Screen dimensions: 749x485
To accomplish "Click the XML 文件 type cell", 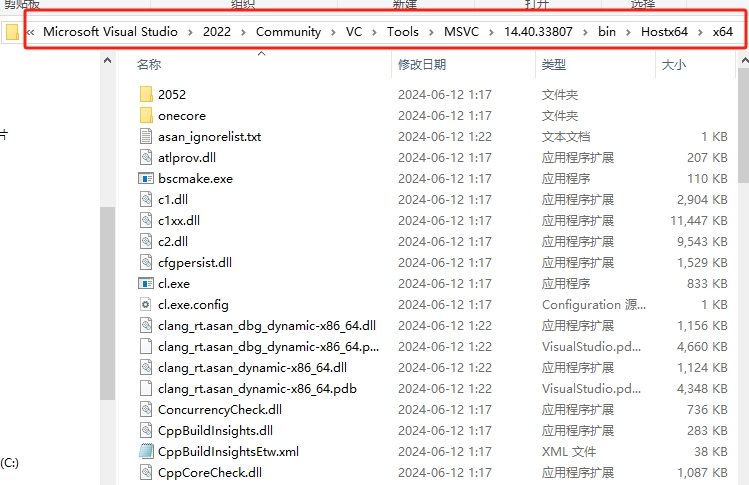I will tap(568, 452).
